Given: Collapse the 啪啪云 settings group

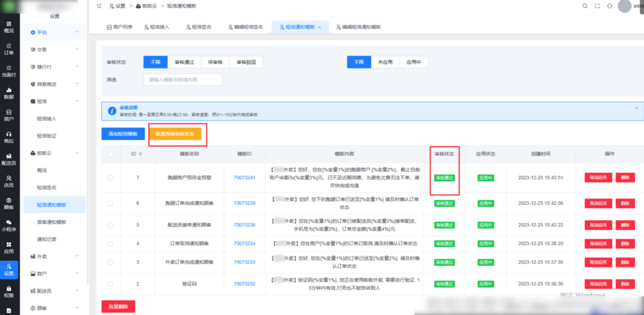Looking at the screenshot, I should [x=54, y=153].
